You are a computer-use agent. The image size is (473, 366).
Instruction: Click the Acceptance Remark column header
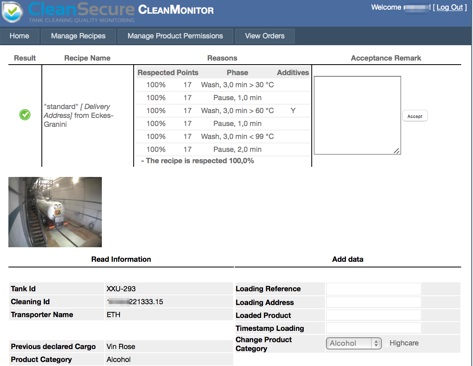(386, 58)
